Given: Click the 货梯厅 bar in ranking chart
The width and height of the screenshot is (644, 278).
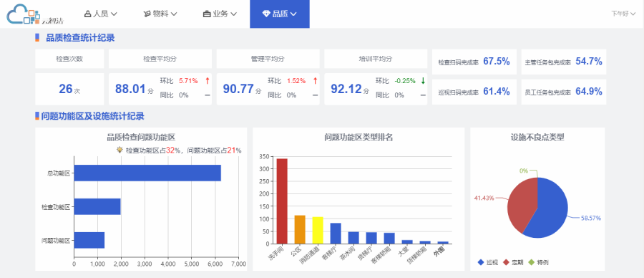Looking at the screenshot, I should 371,238.
